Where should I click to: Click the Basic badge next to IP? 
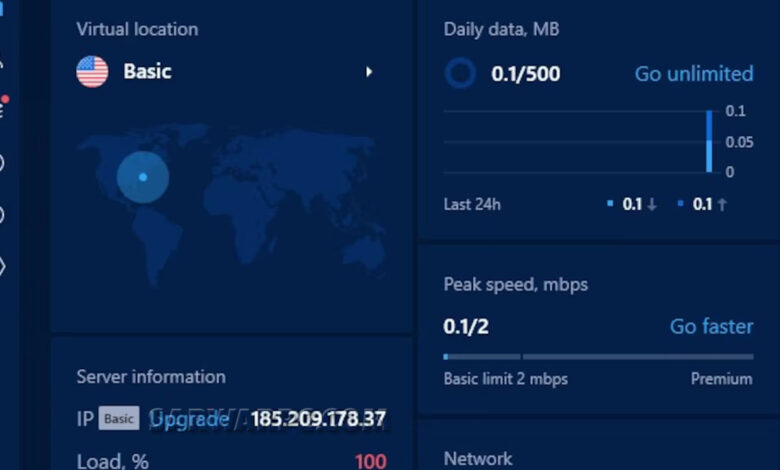tap(119, 418)
